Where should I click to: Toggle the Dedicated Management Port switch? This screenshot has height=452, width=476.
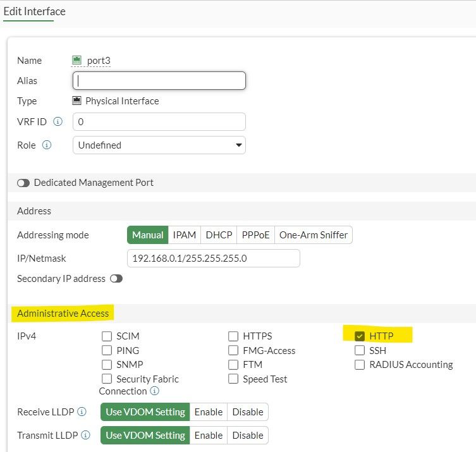pyautogui.click(x=23, y=183)
